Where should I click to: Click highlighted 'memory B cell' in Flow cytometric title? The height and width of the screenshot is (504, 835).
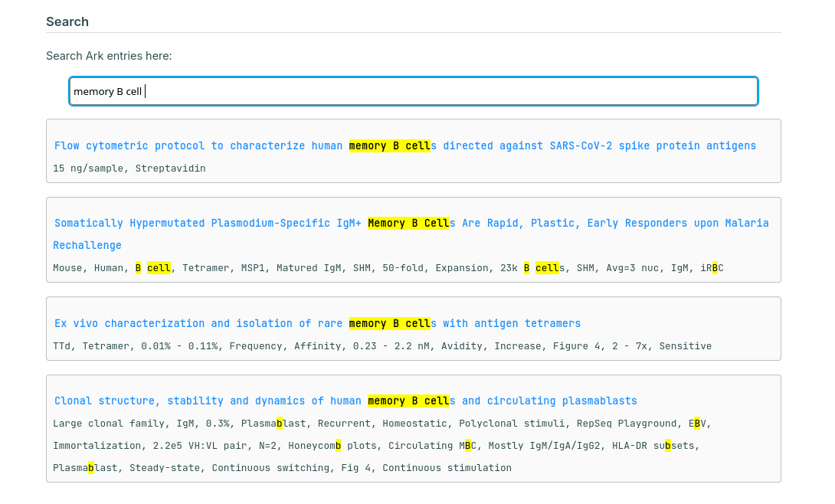(389, 146)
